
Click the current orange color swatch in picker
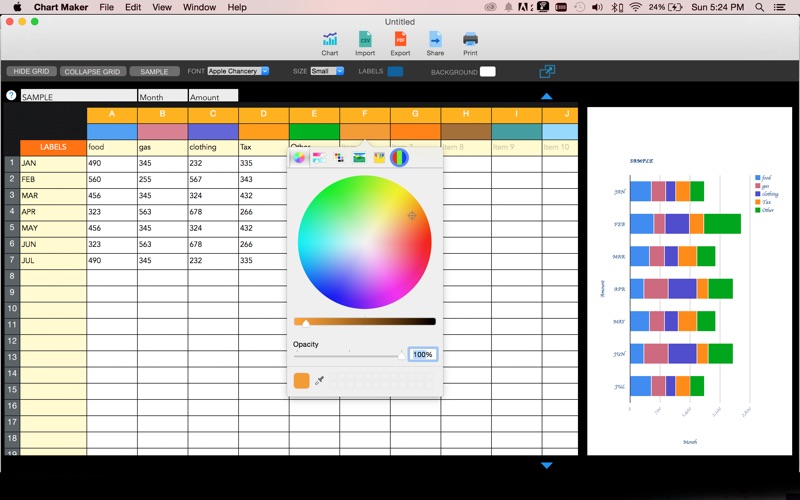click(x=302, y=381)
